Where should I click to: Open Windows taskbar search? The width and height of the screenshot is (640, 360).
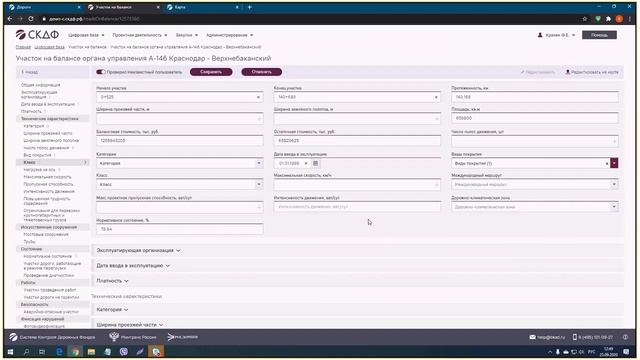point(27,351)
